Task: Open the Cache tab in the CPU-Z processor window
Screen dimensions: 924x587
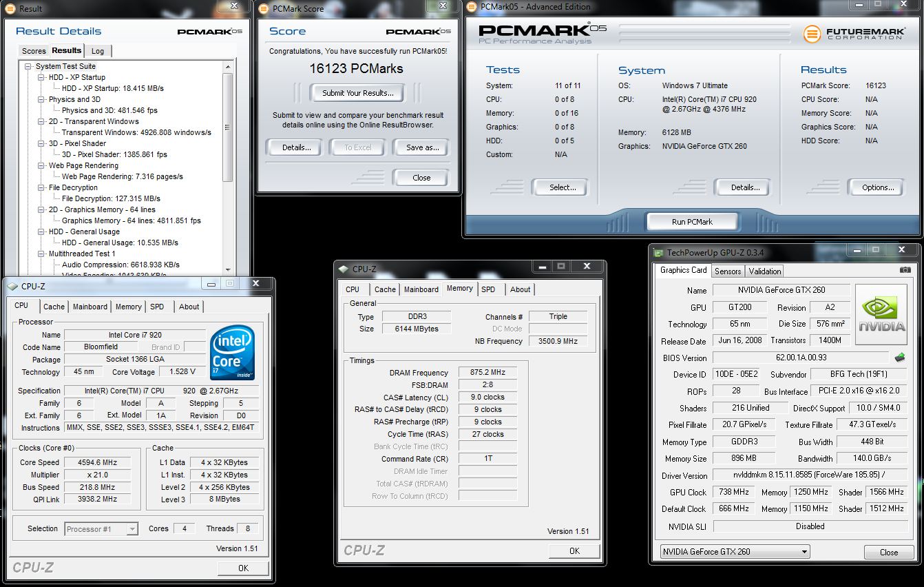Action: 54,307
